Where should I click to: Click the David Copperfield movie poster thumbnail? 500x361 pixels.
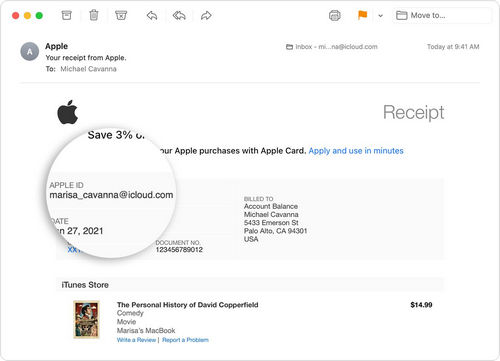click(86, 320)
